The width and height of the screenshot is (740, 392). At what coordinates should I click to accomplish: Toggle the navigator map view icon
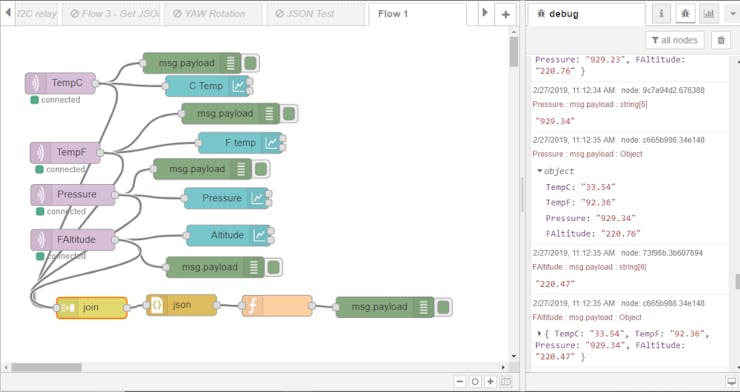pyautogui.click(x=505, y=382)
